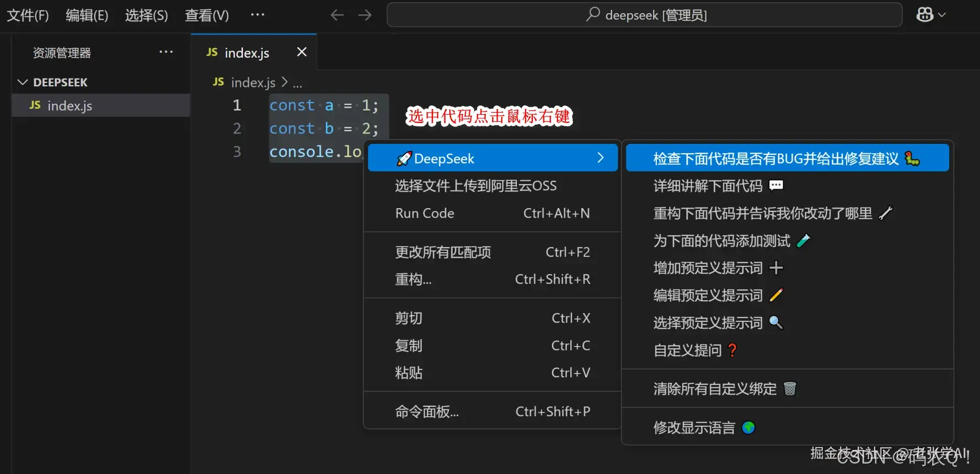980x474 pixels.
Task: Go back with the left arrow
Action: 337,15
